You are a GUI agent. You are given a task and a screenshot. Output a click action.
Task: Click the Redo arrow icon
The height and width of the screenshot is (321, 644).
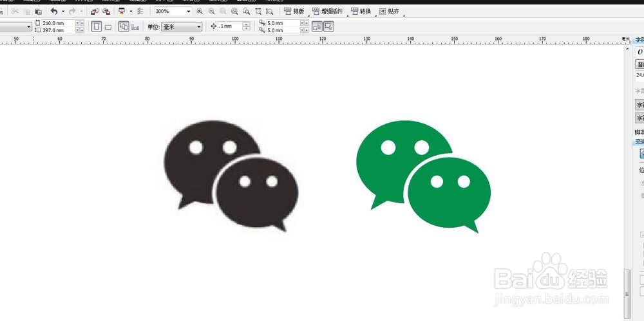coord(72,11)
